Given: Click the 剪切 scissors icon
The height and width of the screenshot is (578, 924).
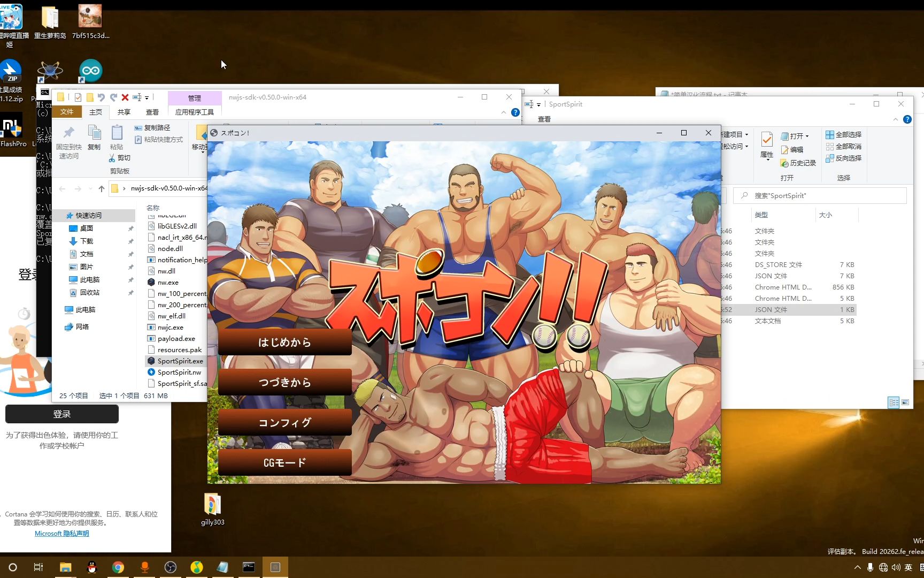Looking at the screenshot, I should coord(112,158).
